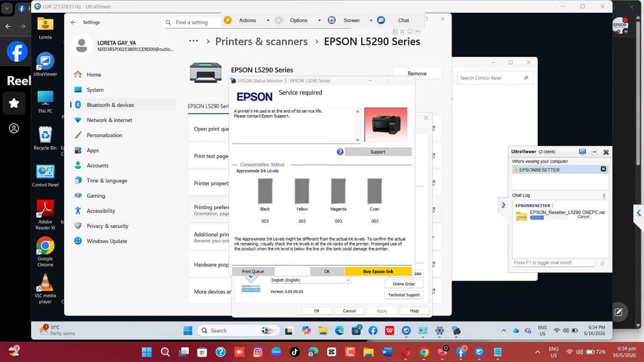The image size is (644, 362).
Task: Click the star icon in left sidebar
Action: pos(14,103)
